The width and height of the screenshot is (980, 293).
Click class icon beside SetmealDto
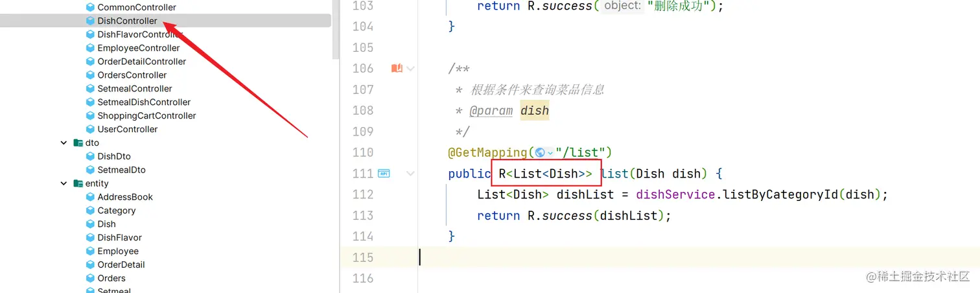tap(91, 170)
